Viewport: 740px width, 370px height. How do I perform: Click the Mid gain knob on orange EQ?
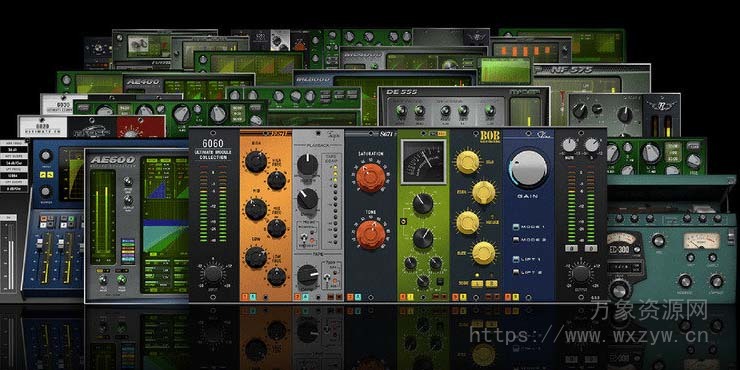point(256,209)
